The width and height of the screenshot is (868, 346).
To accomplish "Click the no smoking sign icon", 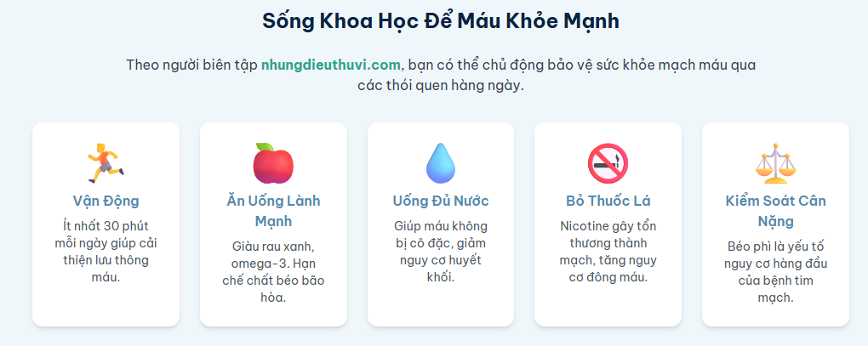I will click(x=608, y=162).
